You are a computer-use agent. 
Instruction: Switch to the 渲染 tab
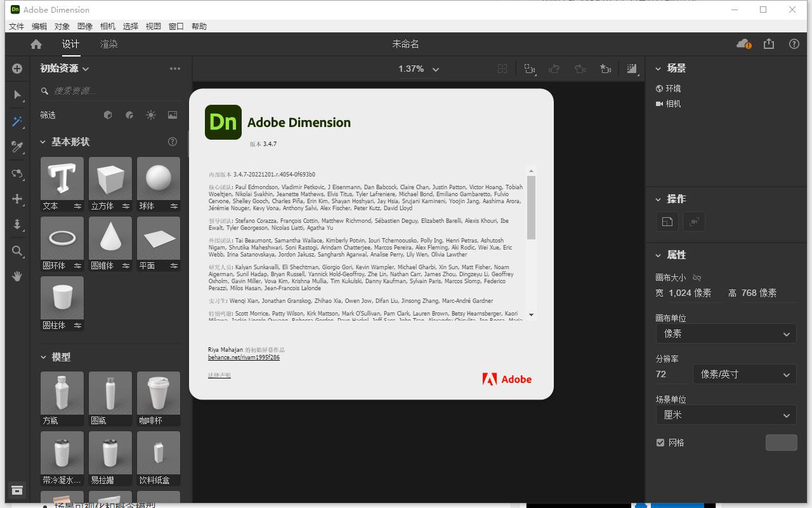pos(109,44)
